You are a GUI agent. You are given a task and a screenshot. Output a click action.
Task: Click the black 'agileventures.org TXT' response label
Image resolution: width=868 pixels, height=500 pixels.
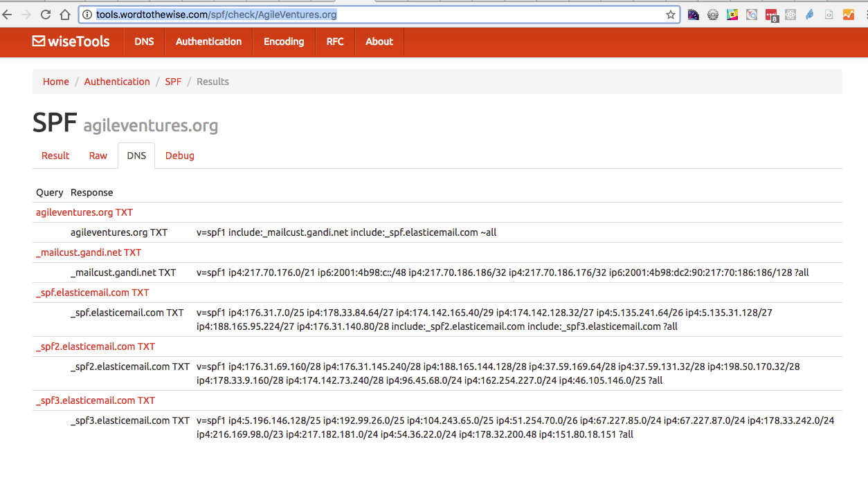(x=119, y=232)
